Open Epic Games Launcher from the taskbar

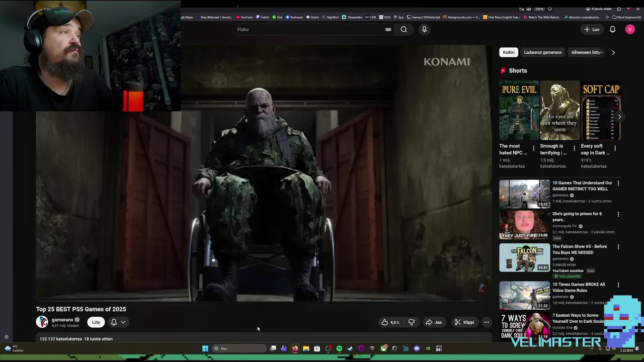click(372, 348)
